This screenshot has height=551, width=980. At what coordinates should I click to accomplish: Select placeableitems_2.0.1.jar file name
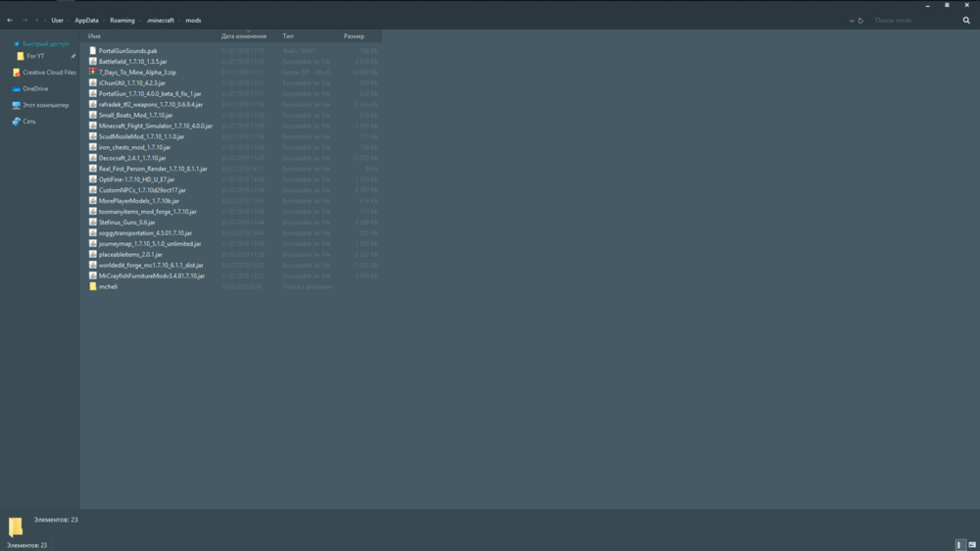click(x=130, y=255)
